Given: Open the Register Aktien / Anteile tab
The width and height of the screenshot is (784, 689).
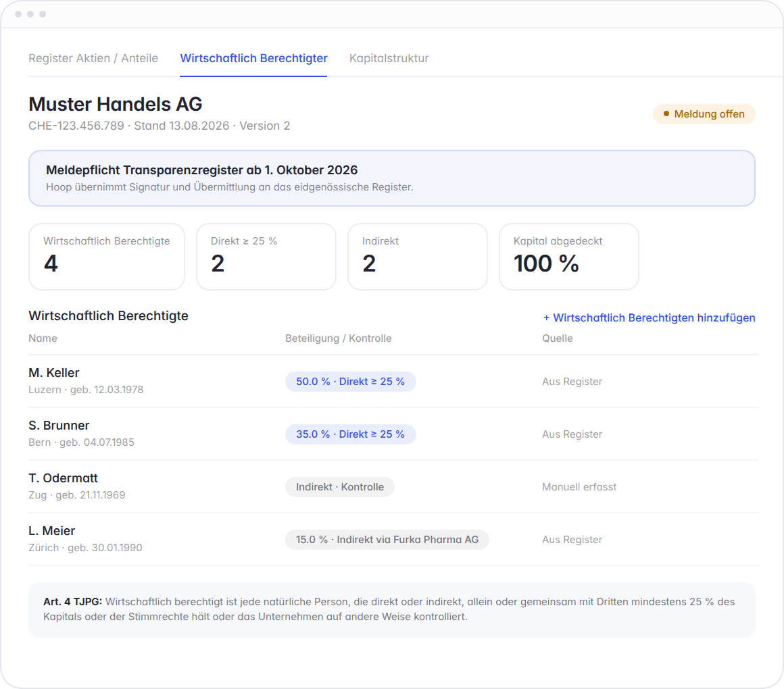Looking at the screenshot, I should point(93,59).
